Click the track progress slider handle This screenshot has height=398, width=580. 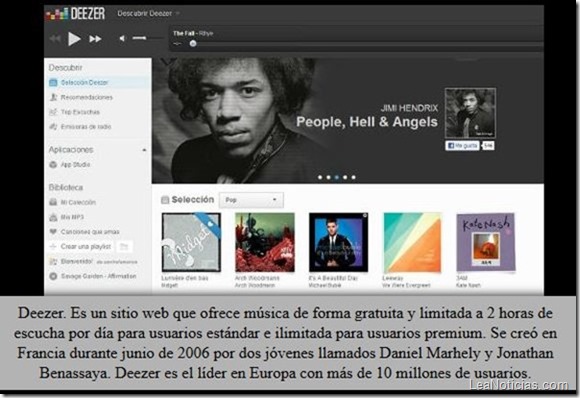pos(193,44)
